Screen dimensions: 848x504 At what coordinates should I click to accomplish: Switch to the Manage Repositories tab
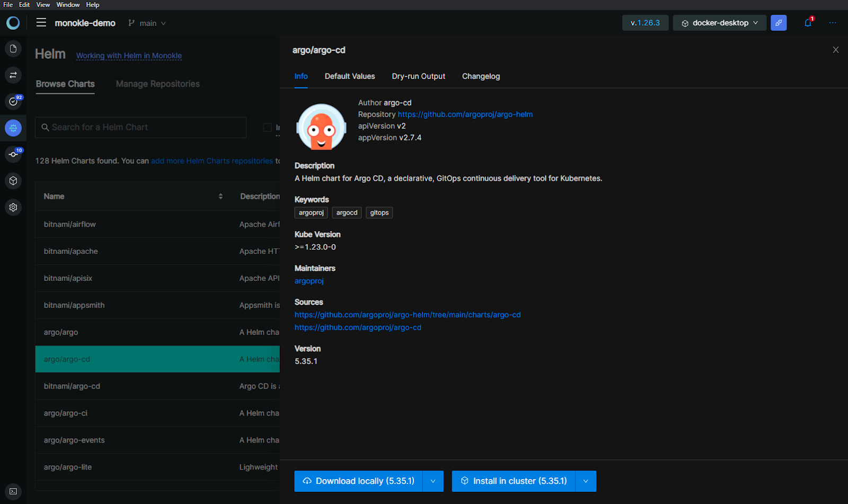(157, 84)
